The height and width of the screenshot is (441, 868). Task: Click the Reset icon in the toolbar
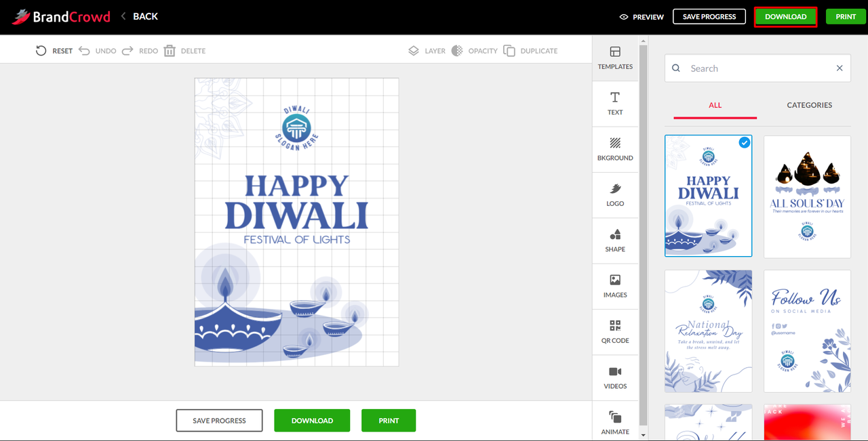pos(41,51)
